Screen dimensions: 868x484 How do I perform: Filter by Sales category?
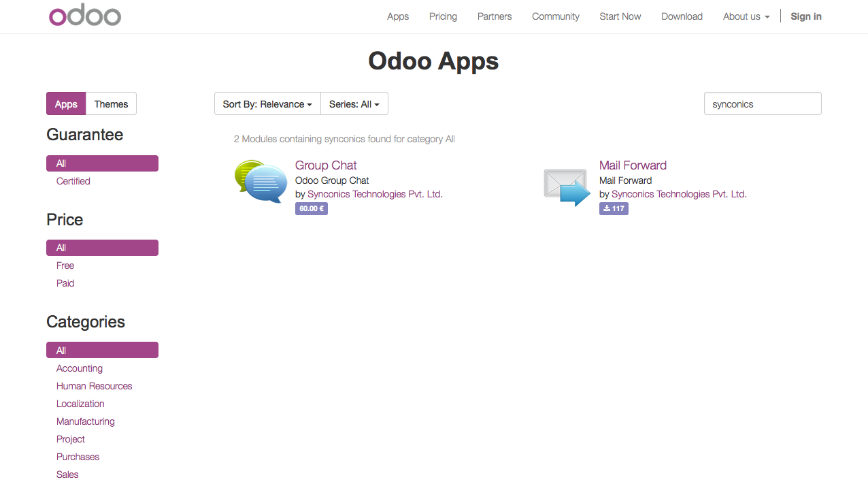point(67,474)
